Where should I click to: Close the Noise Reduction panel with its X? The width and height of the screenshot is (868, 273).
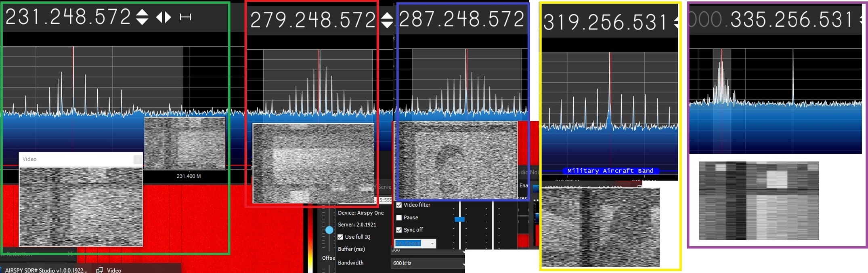tap(70, 254)
